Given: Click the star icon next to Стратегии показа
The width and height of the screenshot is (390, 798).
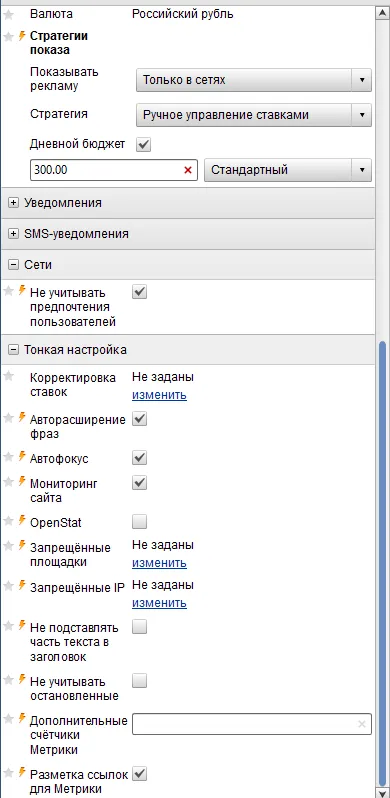Looking at the screenshot, I should pyautogui.click(x=8, y=37).
